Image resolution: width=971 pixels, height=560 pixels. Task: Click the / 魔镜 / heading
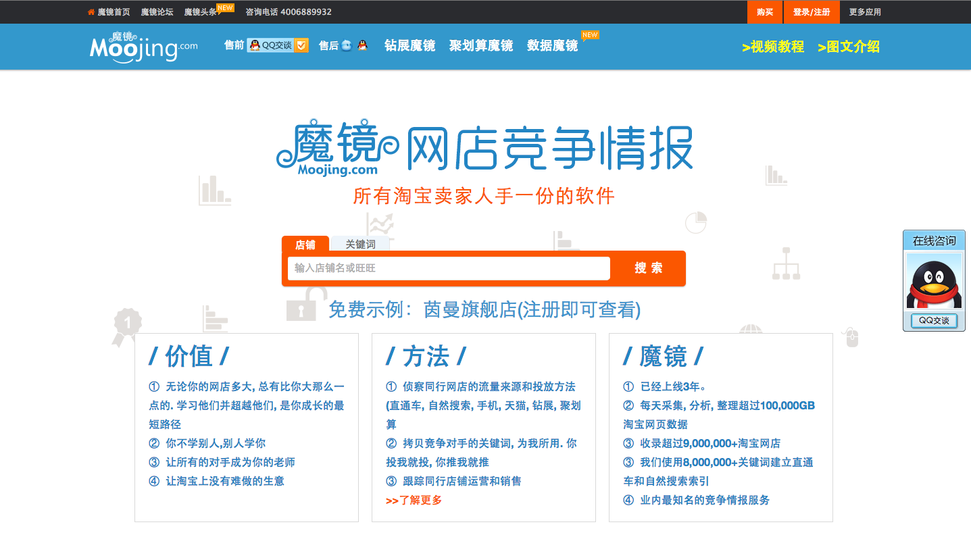click(663, 356)
